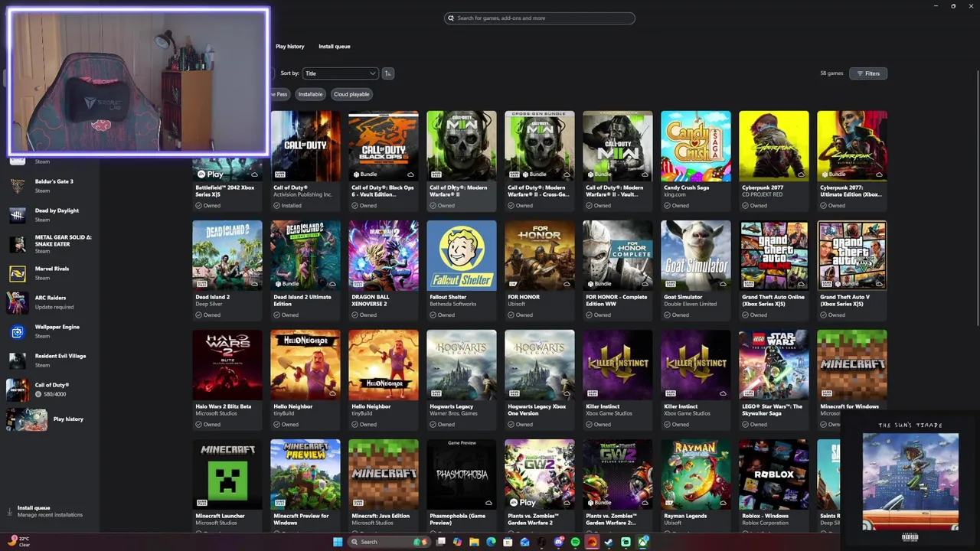Image resolution: width=980 pixels, height=551 pixels.
Task: Launch Wallpaper Engine from the sidebar
Action: (x=50, y=331)
